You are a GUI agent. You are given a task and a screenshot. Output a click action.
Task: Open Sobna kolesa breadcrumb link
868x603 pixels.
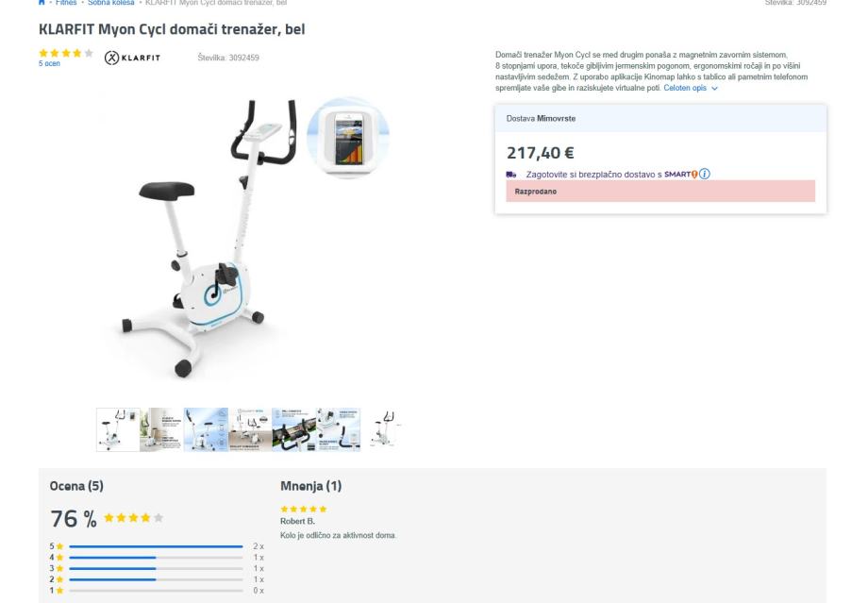click(110, 3)
